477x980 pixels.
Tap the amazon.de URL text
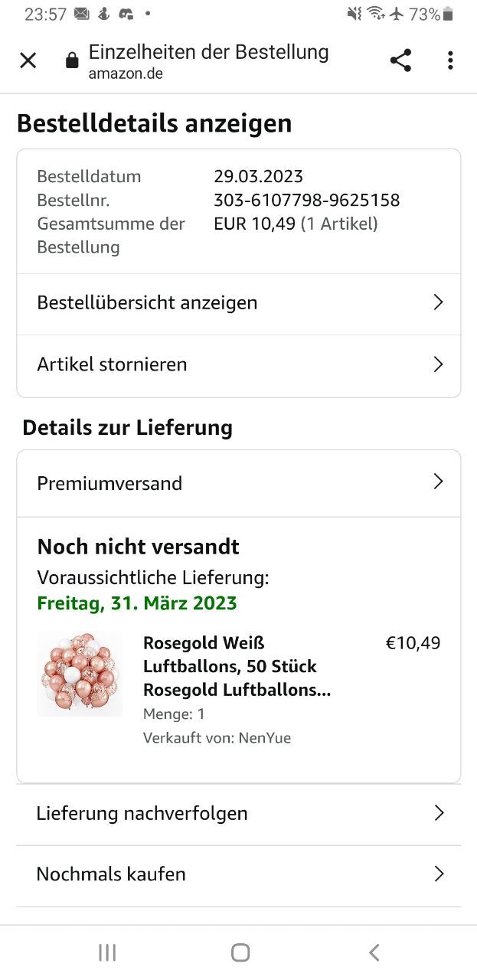tap(126, 74)
